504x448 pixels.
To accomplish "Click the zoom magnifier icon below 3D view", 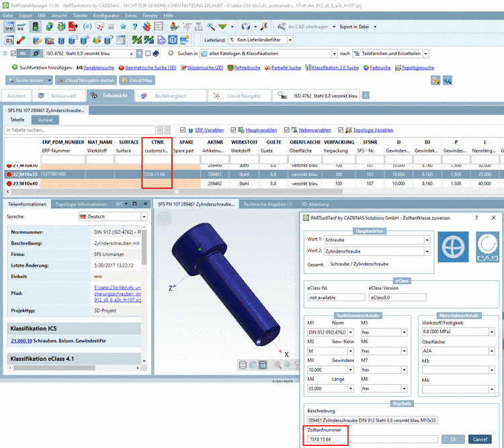I will (x=278, y=365).
